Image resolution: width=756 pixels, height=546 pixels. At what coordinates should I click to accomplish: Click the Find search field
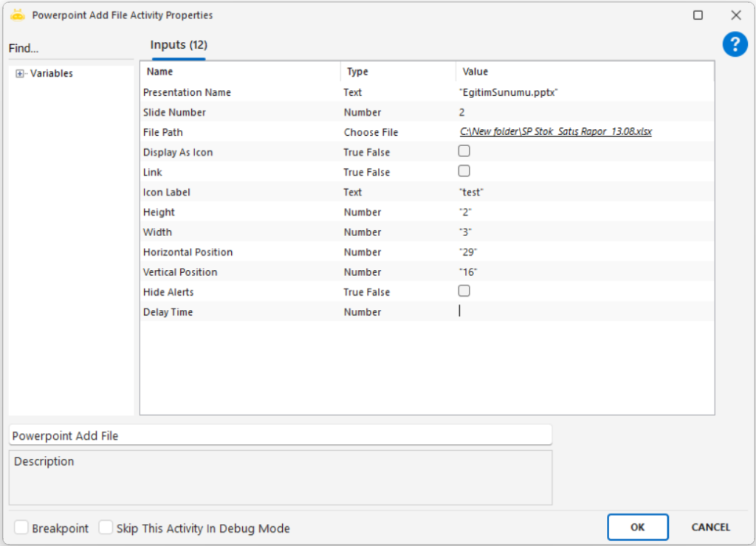coord(70,49)
